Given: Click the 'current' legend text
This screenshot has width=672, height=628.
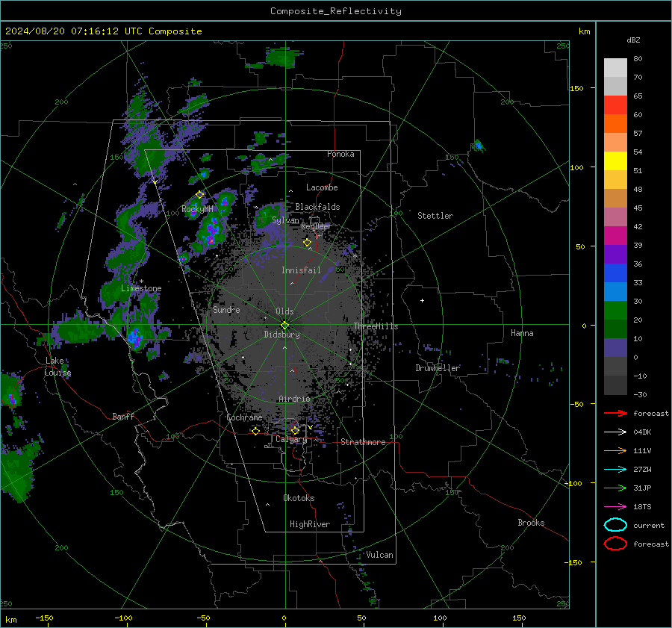Looking at the screenshot, I should (x=649, y=526).
